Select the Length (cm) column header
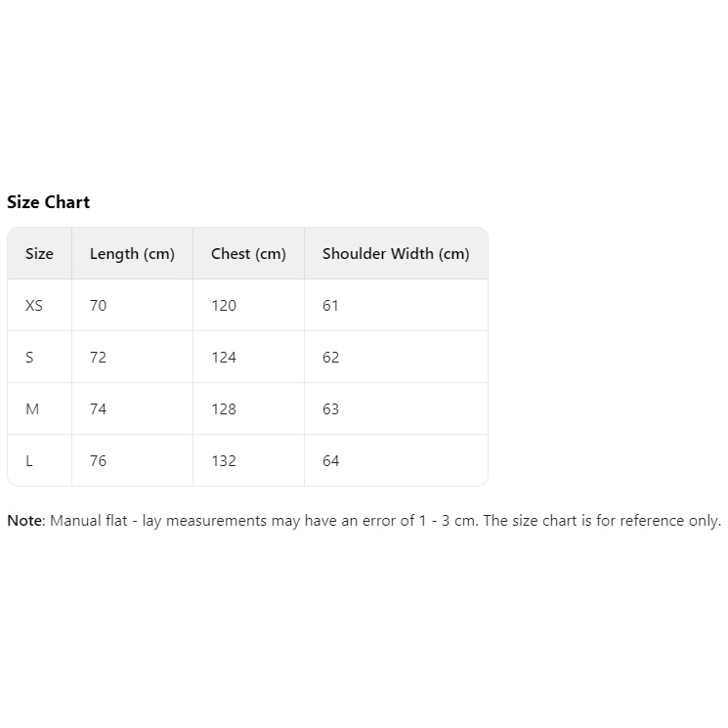The width and height of the screenshot is (728, 728). pos(132,253)
